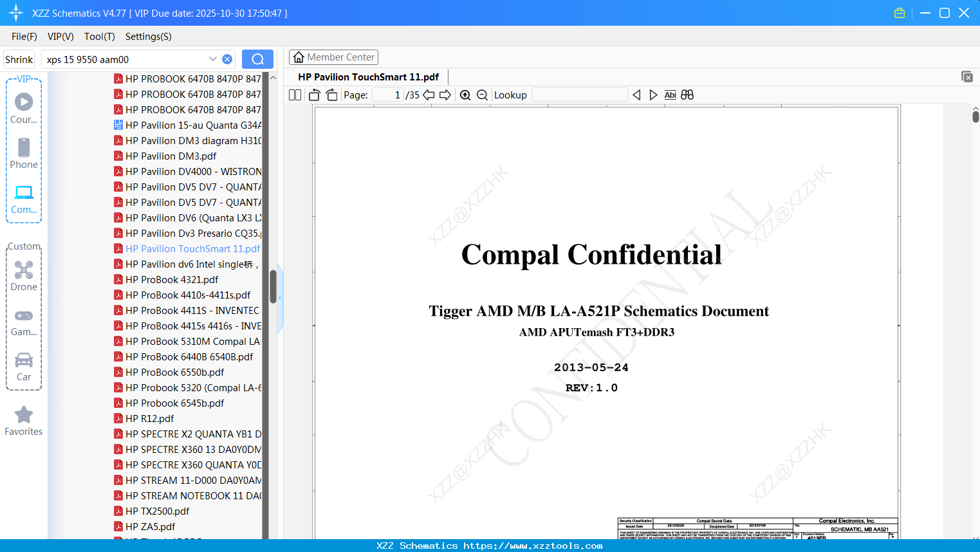Click the file list vertical scrollbar thumb

(x=273, y=286)
